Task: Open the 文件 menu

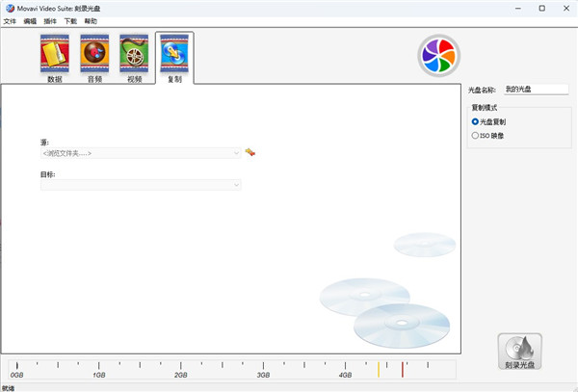Action: coord(10,21)
